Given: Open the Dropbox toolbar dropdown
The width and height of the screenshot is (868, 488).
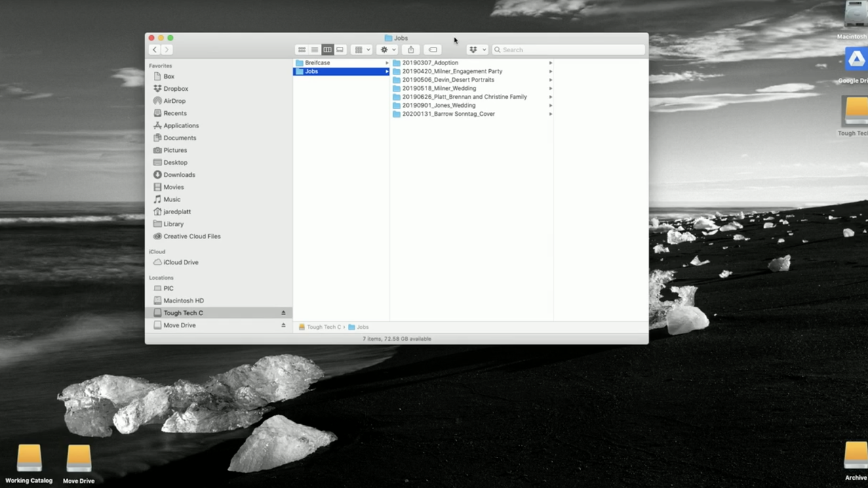Looking at the screenshot, I should pyautogui.click(x=477, y=49).
